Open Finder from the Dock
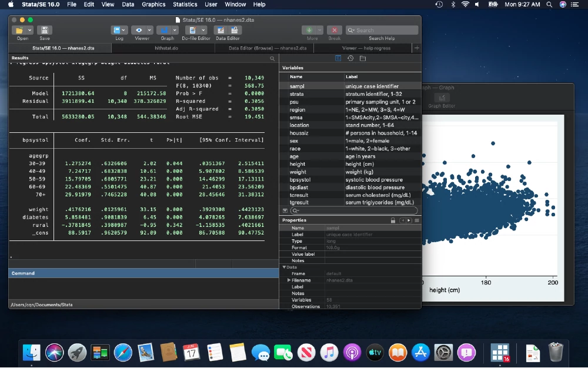This screenshot has height=368, width=588. (32, 353)
